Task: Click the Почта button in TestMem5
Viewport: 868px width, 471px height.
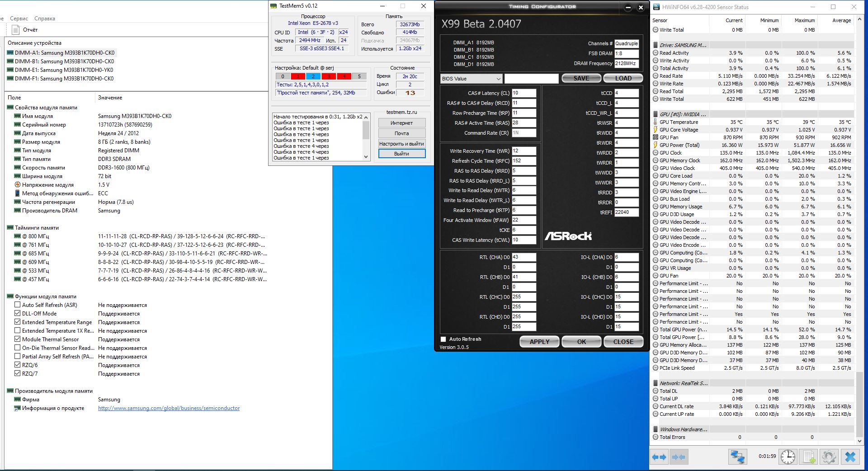Action: pos(401,133)
